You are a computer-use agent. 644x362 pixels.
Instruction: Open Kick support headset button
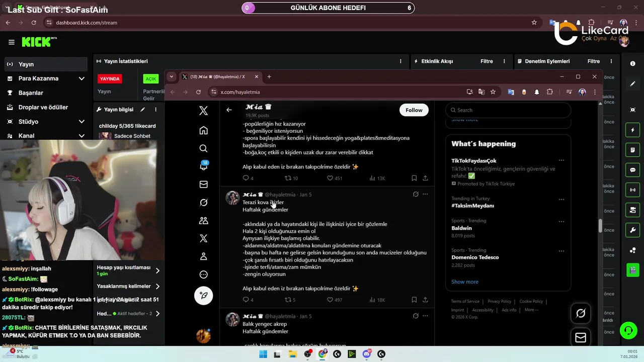[628, 331]
